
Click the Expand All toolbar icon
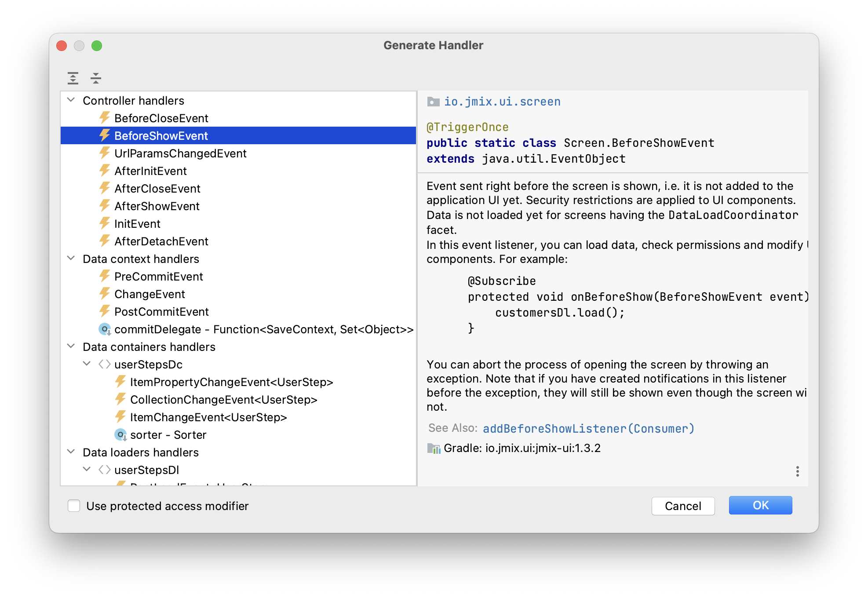[73, 78]
